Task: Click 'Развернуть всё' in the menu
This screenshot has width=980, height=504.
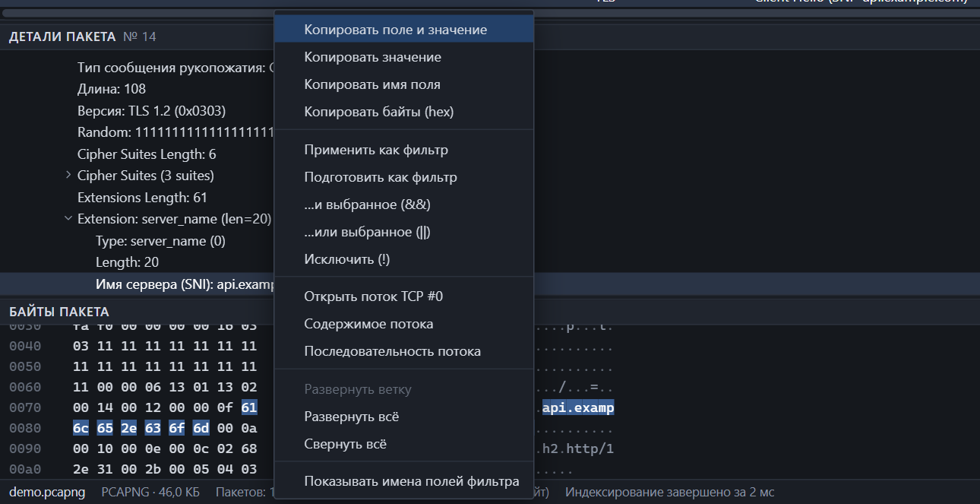Action: pos(403,417)
